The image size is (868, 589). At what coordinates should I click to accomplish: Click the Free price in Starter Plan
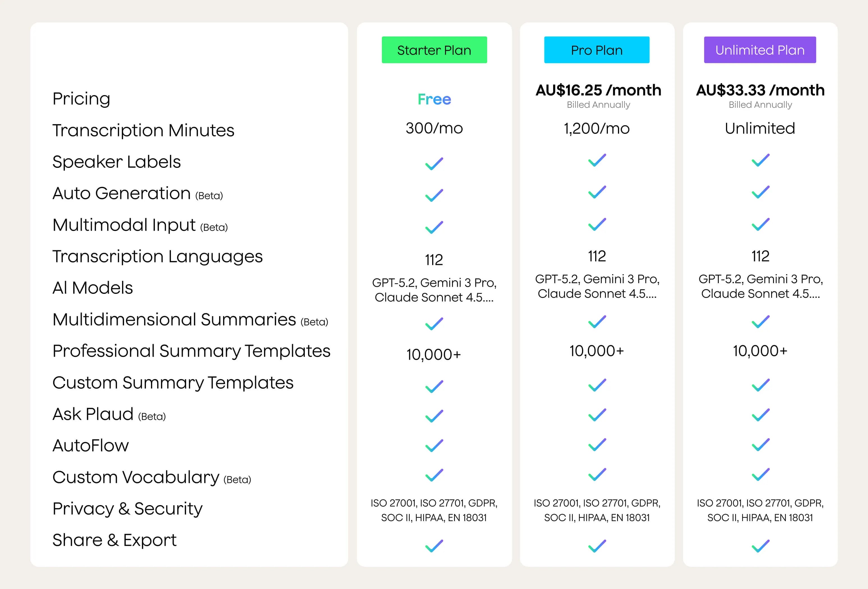[x=434, y=99]
